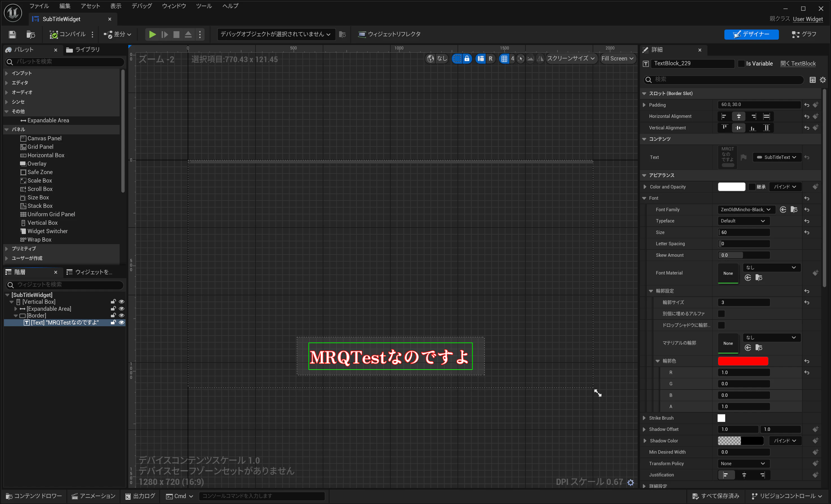Open the Typeface Default dropdown

point(743,221)
